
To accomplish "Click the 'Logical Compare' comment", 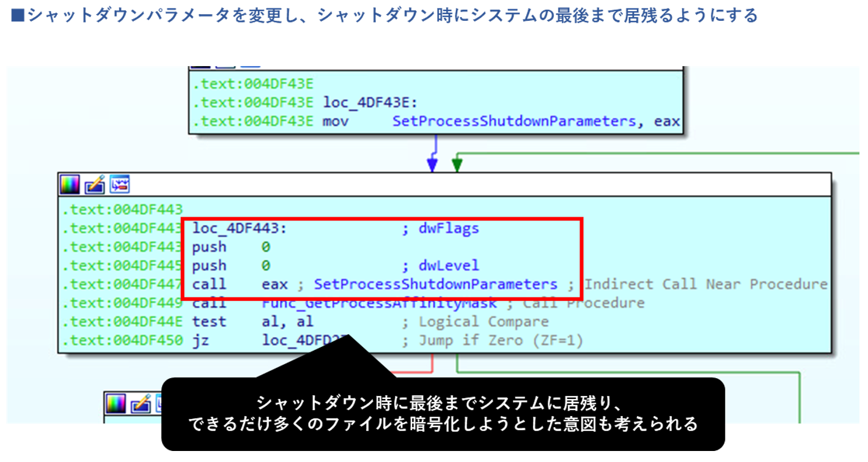I will pyautogui.click(x=483, y=322).
